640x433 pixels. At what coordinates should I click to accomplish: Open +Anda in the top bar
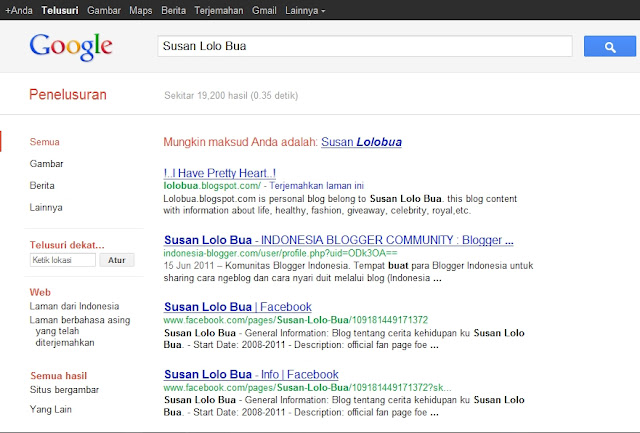click(x=19, y=10)
